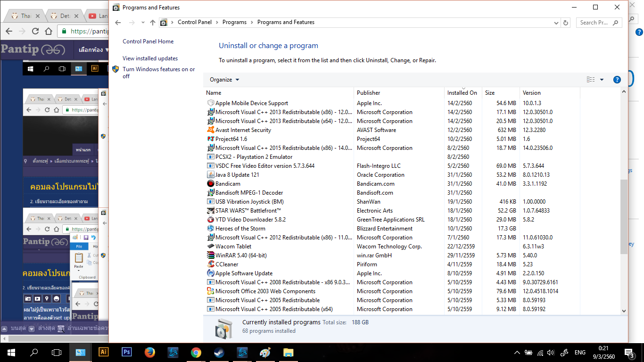Click View installed updates link
The width and height of the screenshot is (644, 362).
click(150, 58)
